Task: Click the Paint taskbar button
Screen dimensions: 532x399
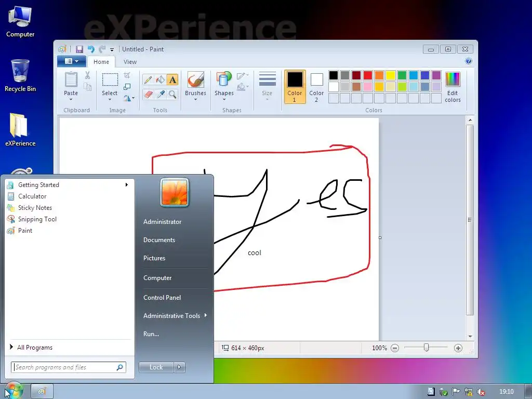Action: 42,392
